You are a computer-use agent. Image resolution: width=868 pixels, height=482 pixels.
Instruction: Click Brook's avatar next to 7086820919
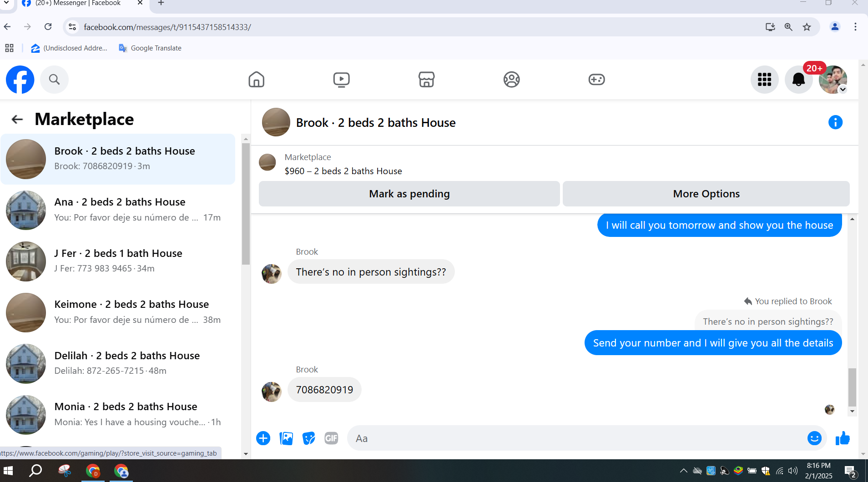tap(272, 392)
